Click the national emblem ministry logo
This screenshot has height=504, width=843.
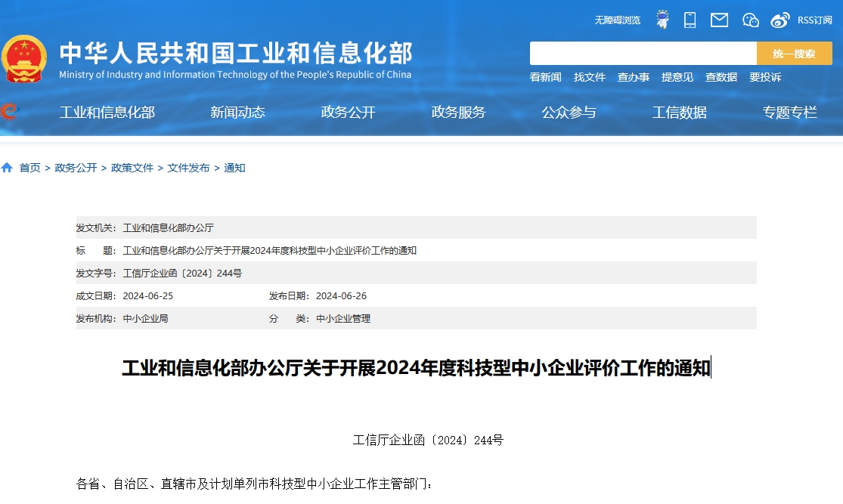(25, 57)
